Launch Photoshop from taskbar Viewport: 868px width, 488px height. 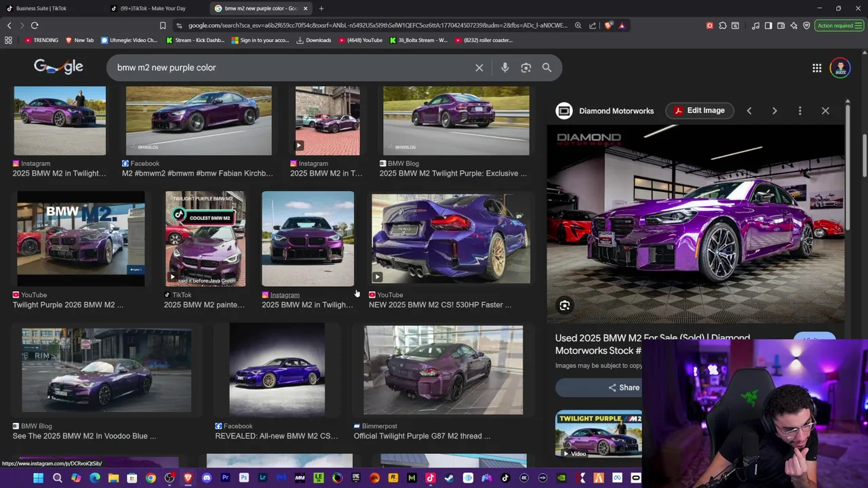coord(243,478)
